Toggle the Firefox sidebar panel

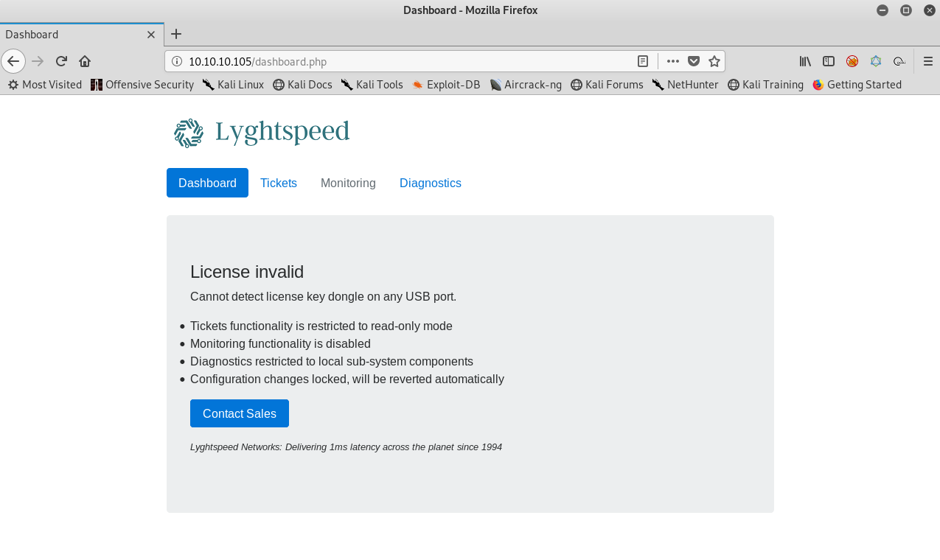pos(829,61)
